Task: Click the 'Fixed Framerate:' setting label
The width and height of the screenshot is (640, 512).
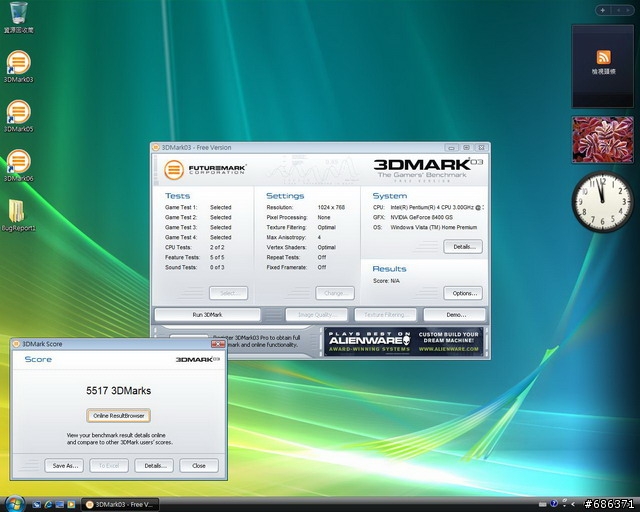Action: (287, 267)
